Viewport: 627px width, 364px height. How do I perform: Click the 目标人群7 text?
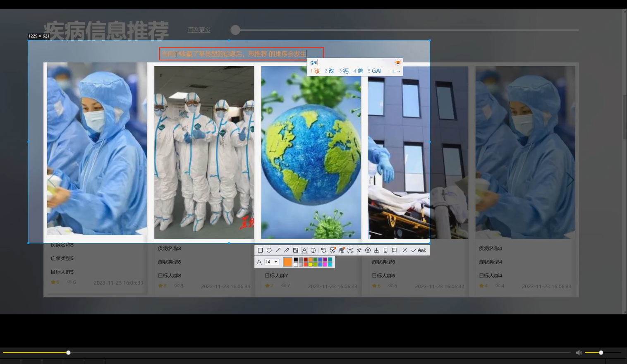pyautogui.click(x=276, y=275)
